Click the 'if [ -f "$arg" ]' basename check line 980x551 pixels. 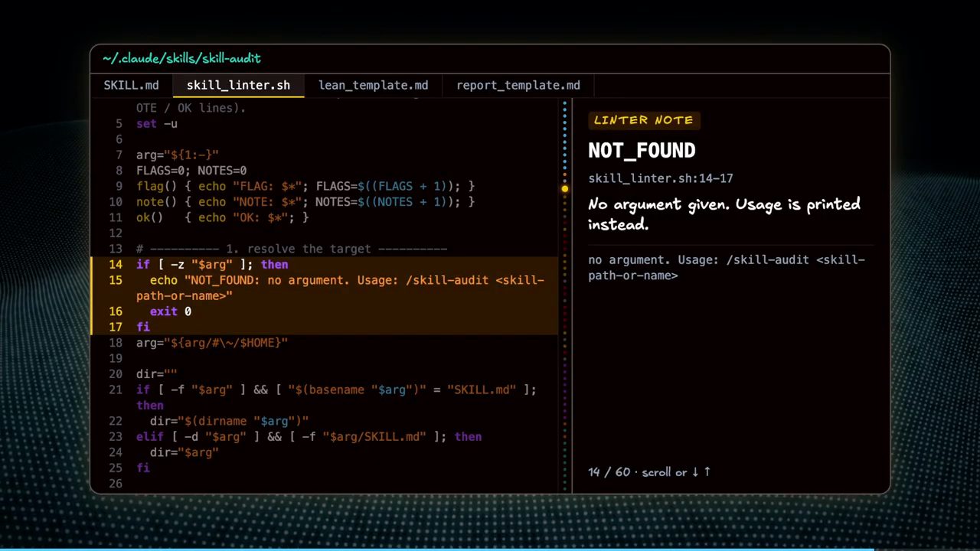(336, 397)
